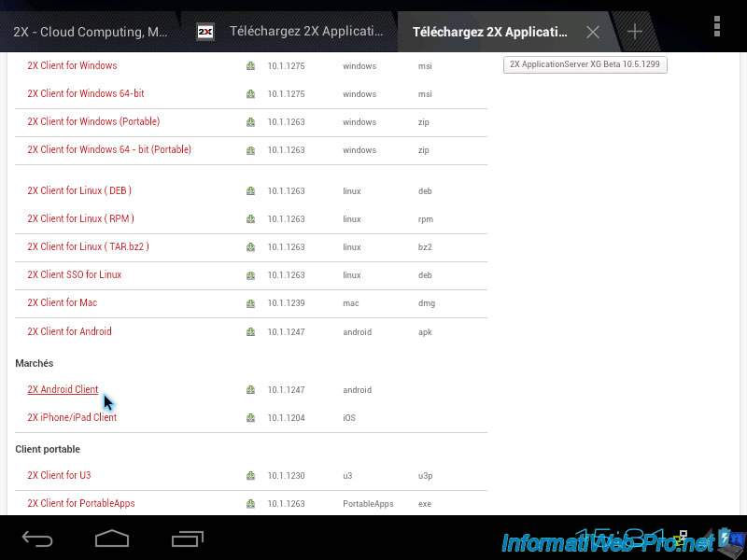Open 2X Client for PortableApps link
747x560 pixels.
pyautogui.click(x=81, y=503)
